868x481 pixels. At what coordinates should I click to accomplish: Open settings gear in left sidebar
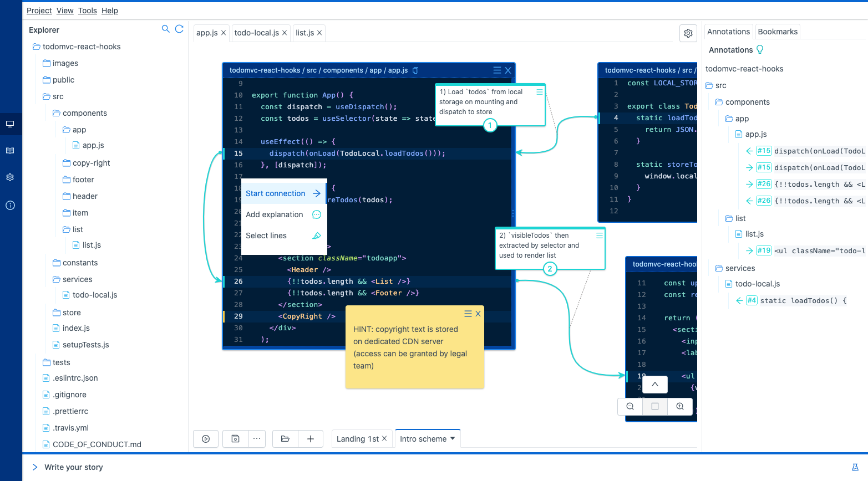(10, 177)
